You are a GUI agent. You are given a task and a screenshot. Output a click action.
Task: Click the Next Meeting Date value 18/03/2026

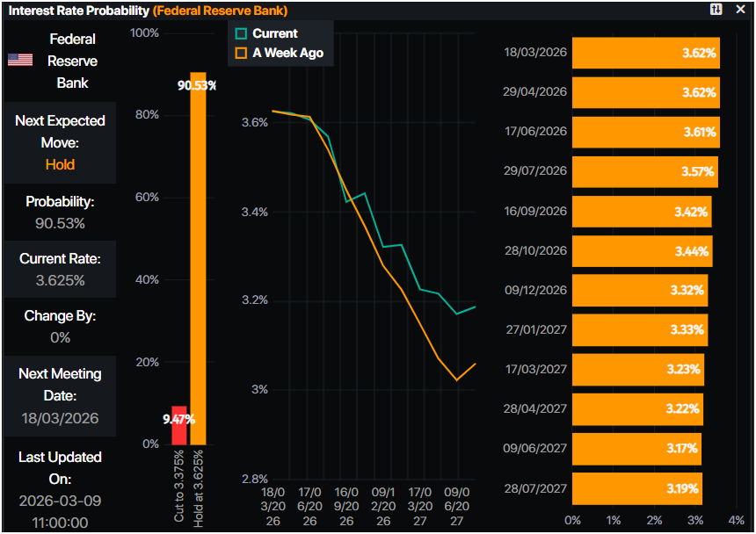pyautogui.click(x=60, y=418)
